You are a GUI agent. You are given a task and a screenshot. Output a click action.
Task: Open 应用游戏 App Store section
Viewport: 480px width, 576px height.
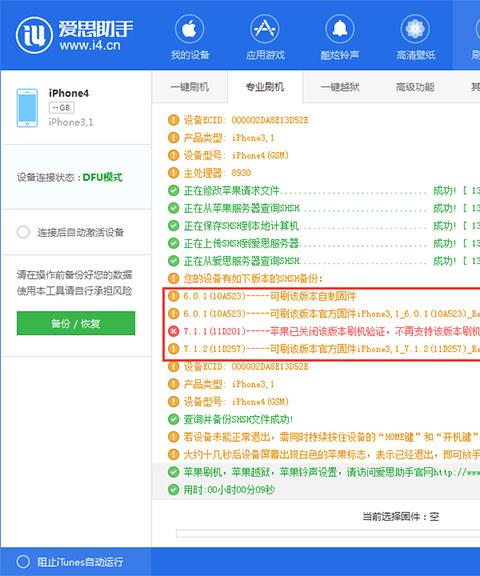(x=265, y=38)
